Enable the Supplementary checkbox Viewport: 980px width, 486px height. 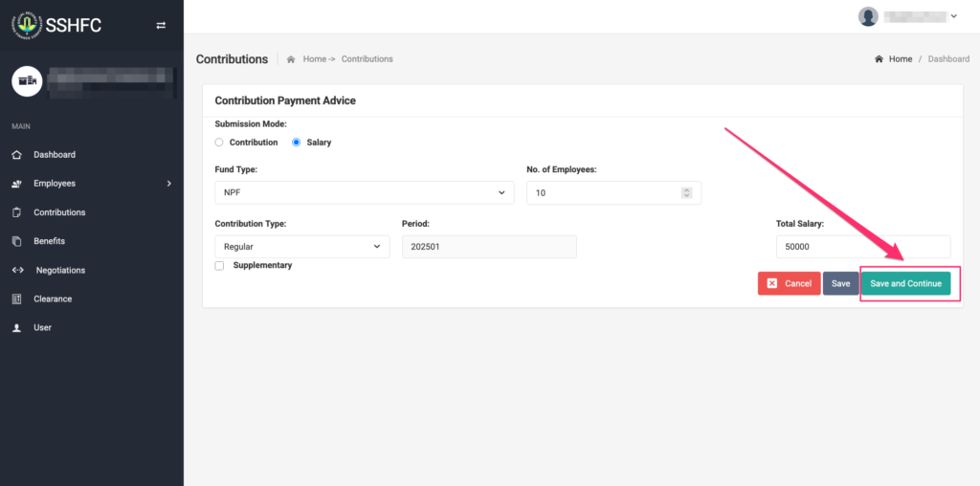(x=219, y=266)
